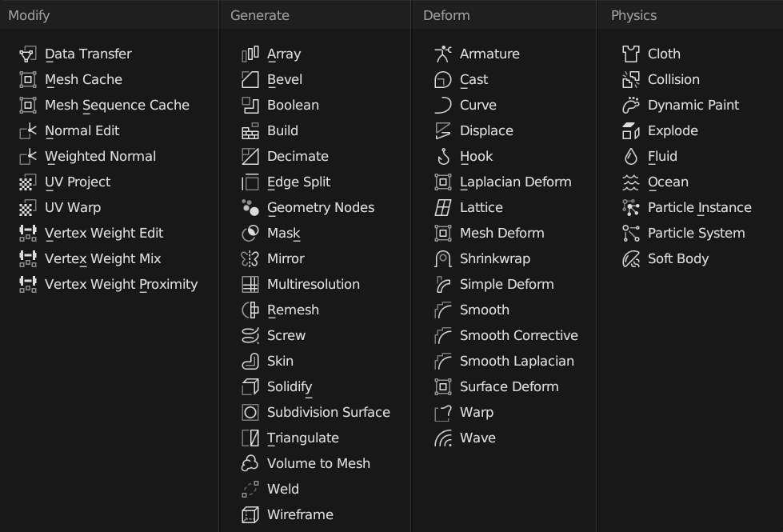This screenshot has height=532, width=783.
Task: Click the Geometry Nodes icon
Action: pos(250,207)
